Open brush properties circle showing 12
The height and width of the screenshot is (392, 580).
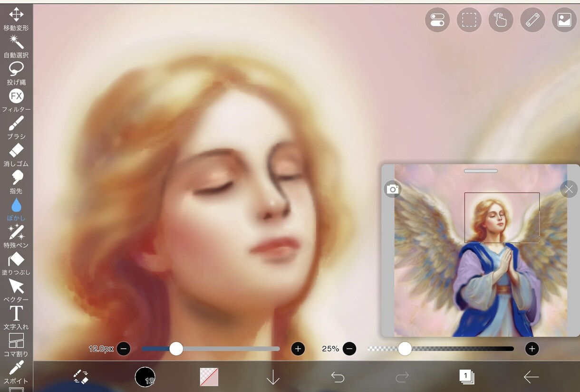[x=145, y=377]
